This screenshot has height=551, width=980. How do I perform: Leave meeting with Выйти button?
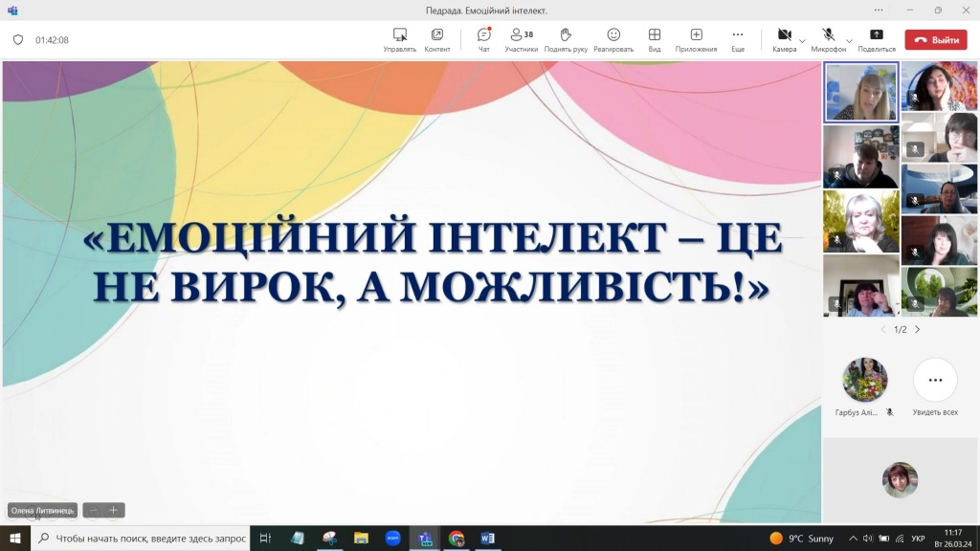[x=936, y=40]
